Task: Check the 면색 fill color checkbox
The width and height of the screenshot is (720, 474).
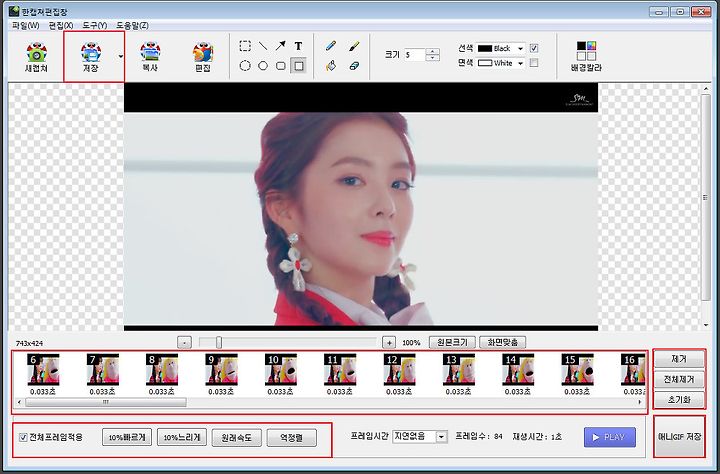Action: (x=534, y=63)
